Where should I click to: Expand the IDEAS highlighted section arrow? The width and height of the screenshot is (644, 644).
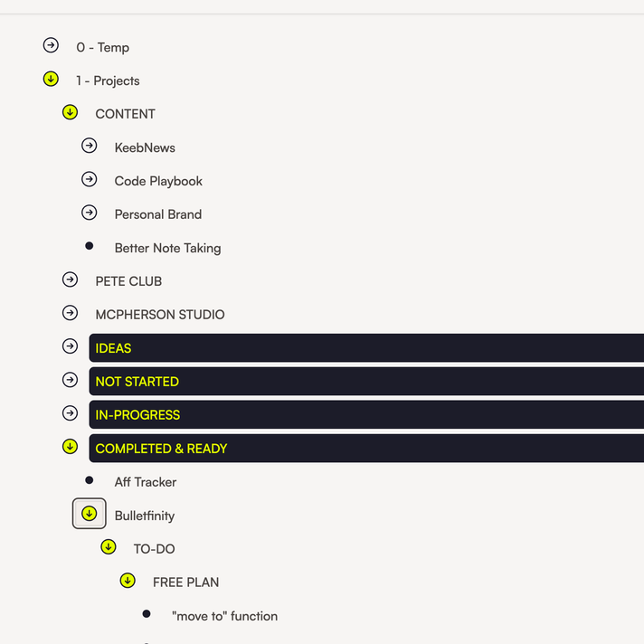(70, 347)
